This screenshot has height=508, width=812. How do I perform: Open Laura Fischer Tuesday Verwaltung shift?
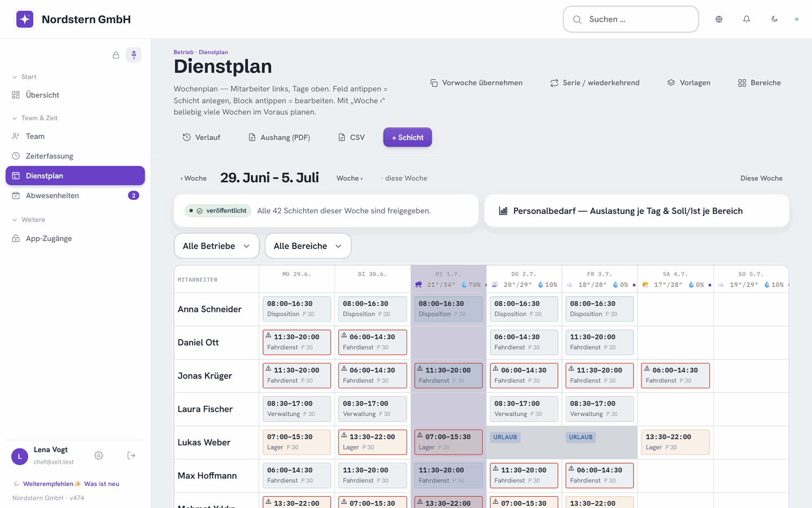point(372,409)
